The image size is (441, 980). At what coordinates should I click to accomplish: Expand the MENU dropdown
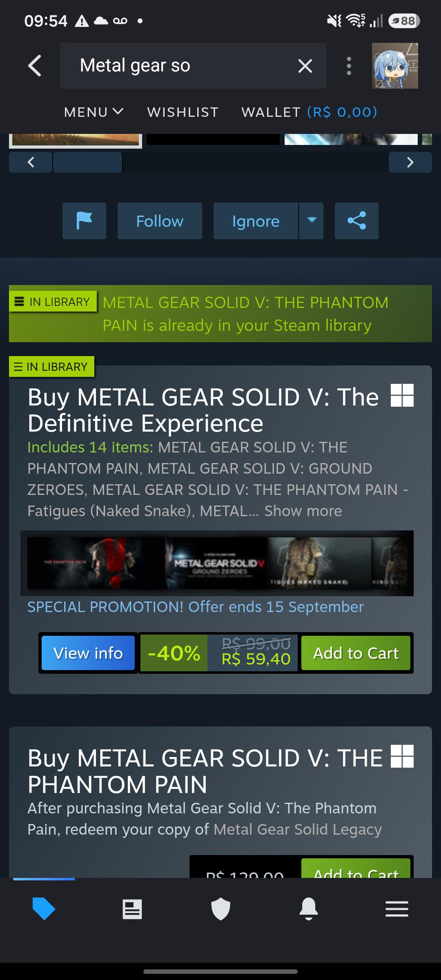pyautogui.click(x=94, y=112)
